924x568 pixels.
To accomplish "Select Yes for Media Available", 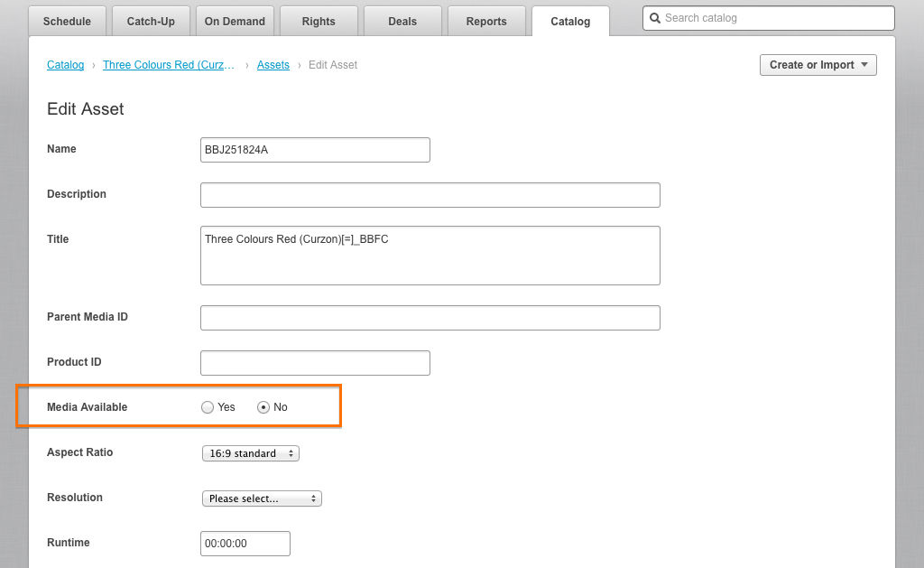I will click(x=208, y=407).
